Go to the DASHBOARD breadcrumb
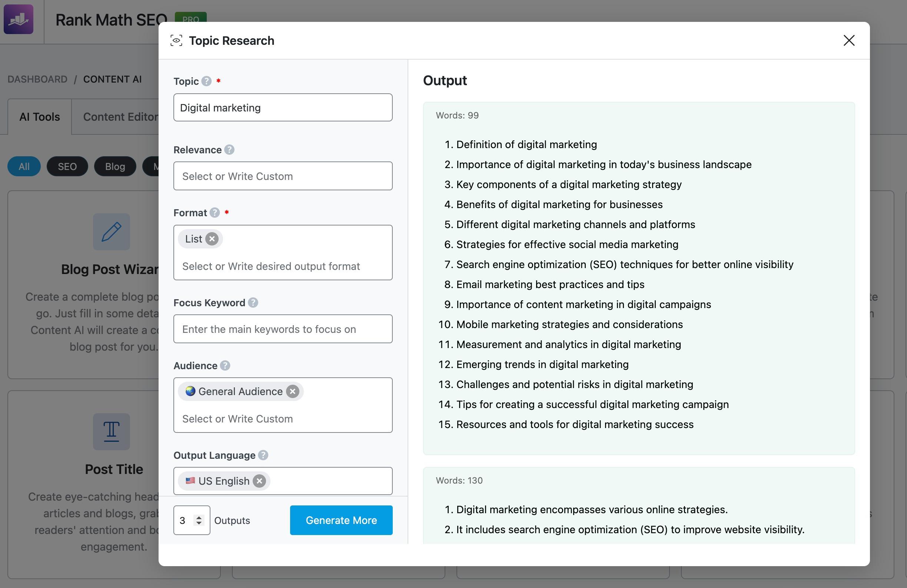 [x=37, y=79]
